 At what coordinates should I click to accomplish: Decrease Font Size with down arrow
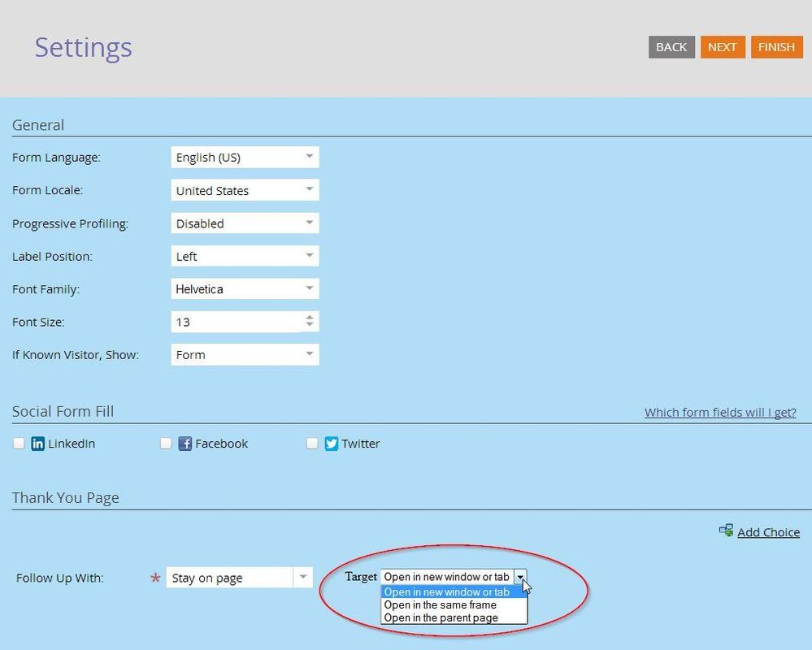point(309,326)
